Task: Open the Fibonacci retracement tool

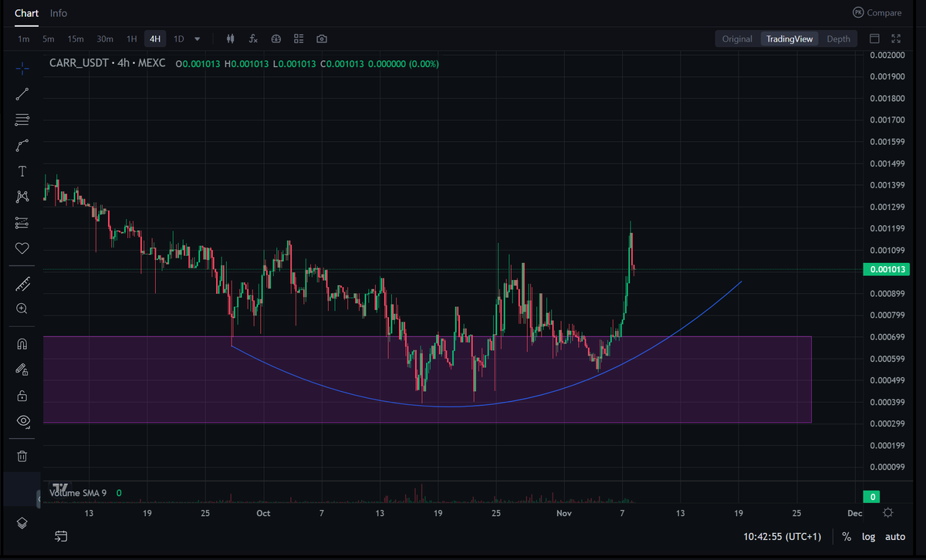Action: pos(22,120)
